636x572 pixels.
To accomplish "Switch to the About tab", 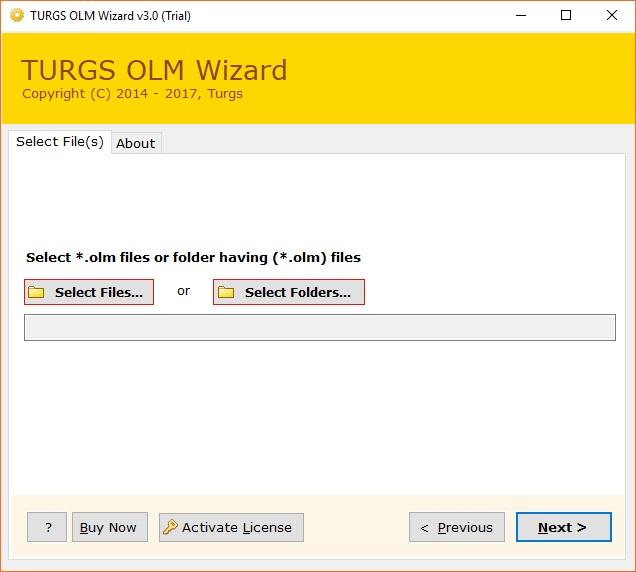I will 135,143.
